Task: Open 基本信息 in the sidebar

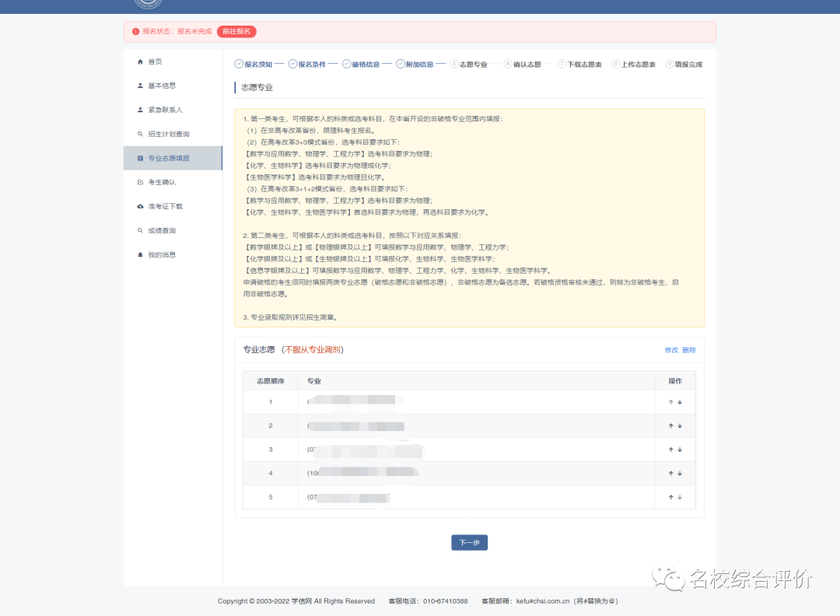Action: coord(162,86)
